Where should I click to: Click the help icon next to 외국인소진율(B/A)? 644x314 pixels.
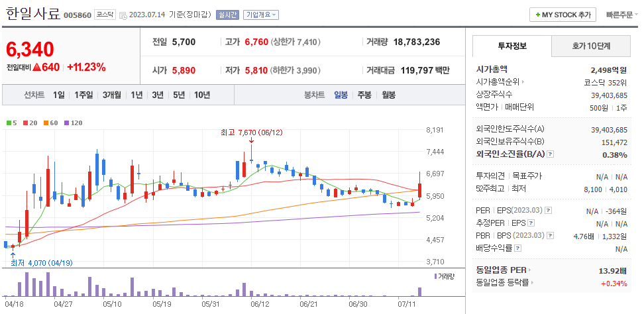[x=551, y=154]
